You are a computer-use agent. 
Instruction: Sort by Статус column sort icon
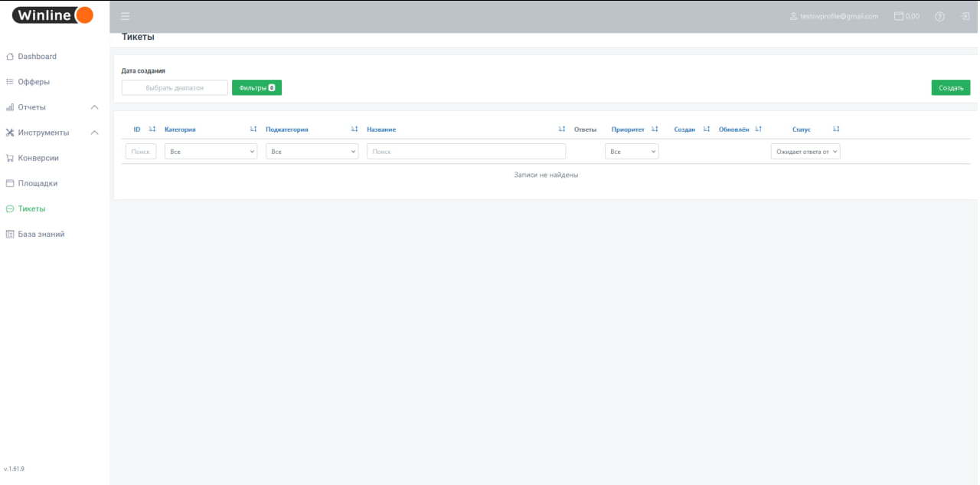click(836, 129)
